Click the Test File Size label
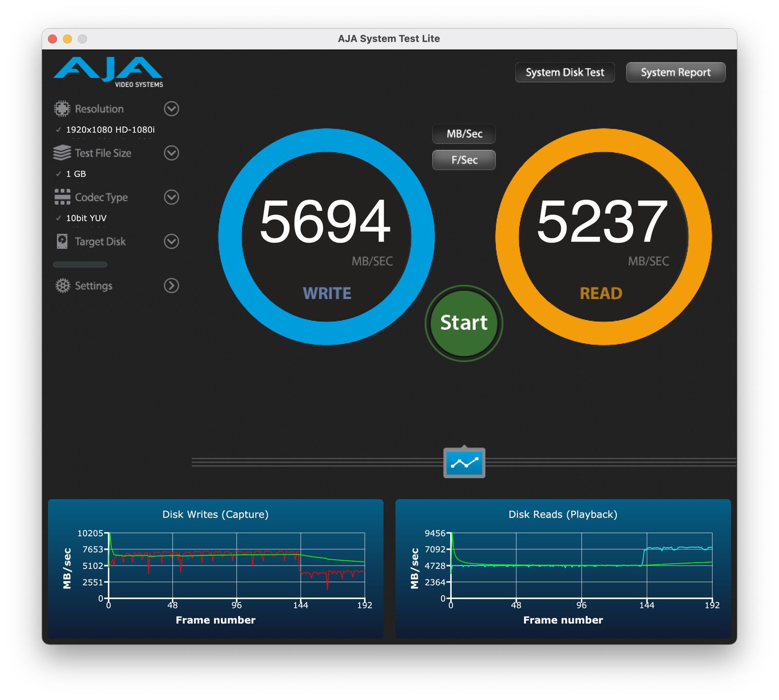Viewport: 779px width, 700px height. (103, 153)
